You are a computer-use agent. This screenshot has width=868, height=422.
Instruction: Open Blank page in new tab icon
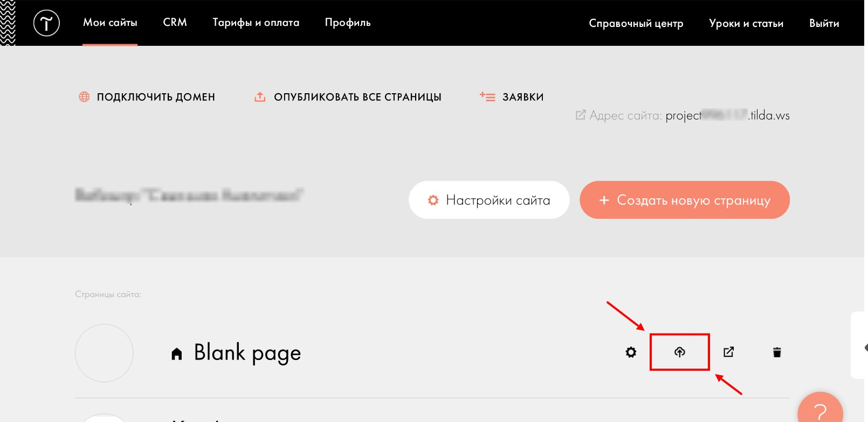click(x=728, y=352)
